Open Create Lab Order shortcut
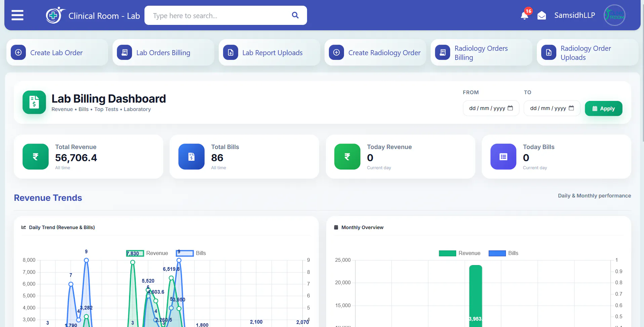This screenshot has height=327, width=644. [57, 52]
